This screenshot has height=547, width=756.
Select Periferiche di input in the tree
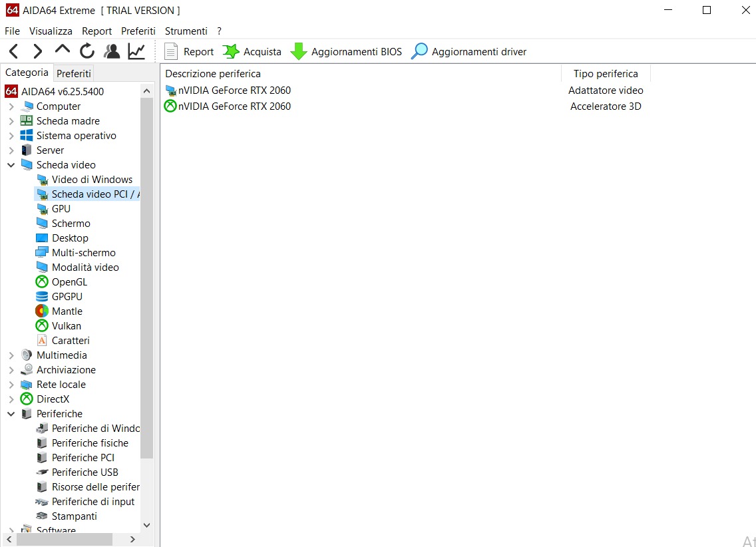coord(93,502)
